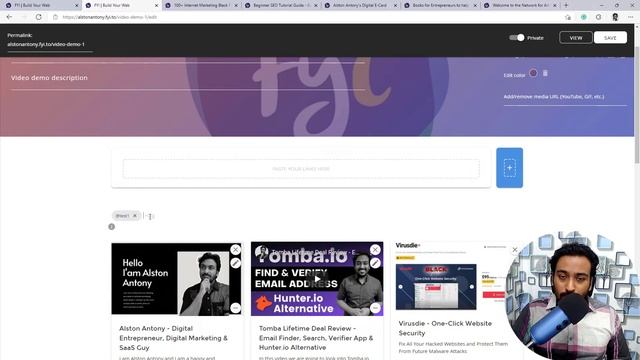The height and width of the screenshot is (360, 640).
Task: Edit the Permalink field
Action: coord(50,44)
